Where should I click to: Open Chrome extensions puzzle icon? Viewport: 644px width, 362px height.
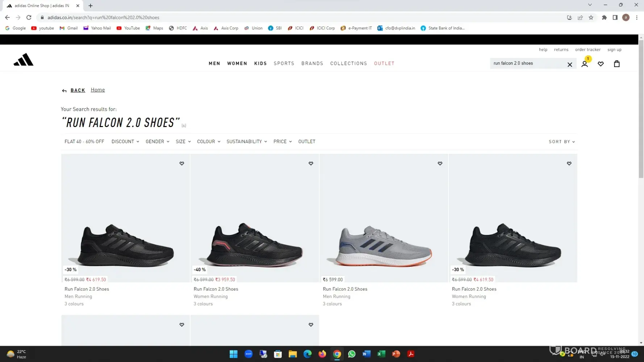click(604, 17)
